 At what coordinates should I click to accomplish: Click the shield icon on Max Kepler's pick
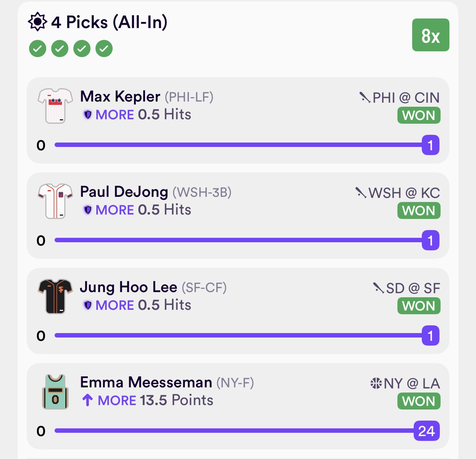87,115
